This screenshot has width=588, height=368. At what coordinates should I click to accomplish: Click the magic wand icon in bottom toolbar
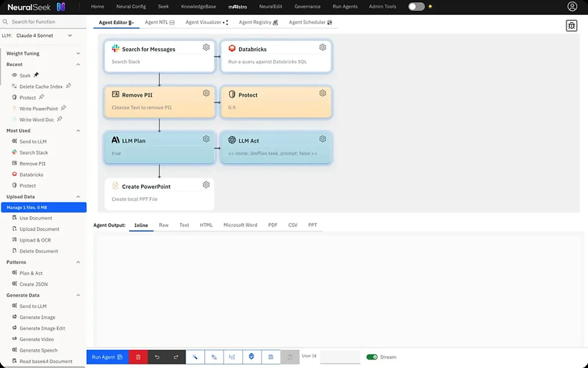195,357
